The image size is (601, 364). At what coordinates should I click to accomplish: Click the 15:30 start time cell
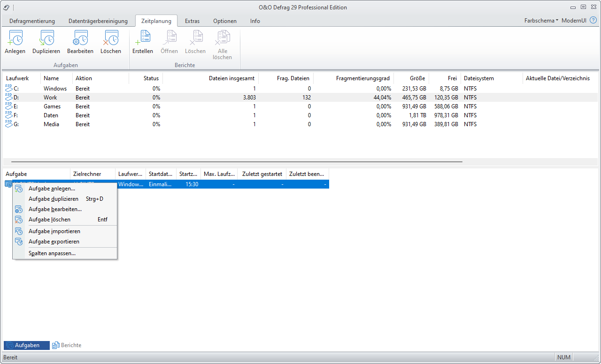pos(192,184)
